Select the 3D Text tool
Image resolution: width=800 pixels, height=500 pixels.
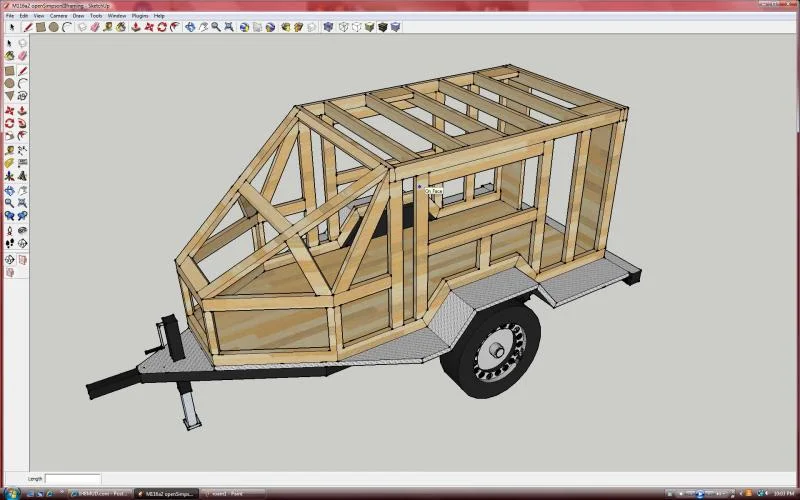pyautogui.click(x=22, y=176)
